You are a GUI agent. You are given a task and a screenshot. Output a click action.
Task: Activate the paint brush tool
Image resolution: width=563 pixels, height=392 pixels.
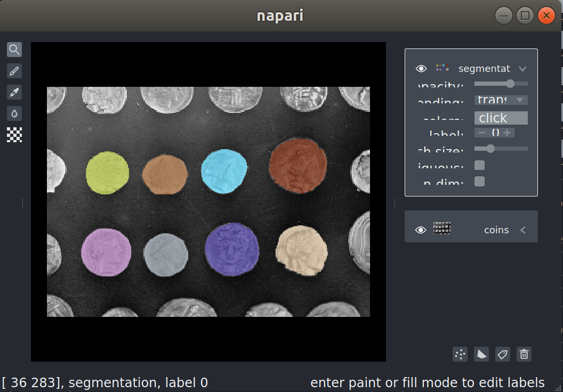coord(14,71)
